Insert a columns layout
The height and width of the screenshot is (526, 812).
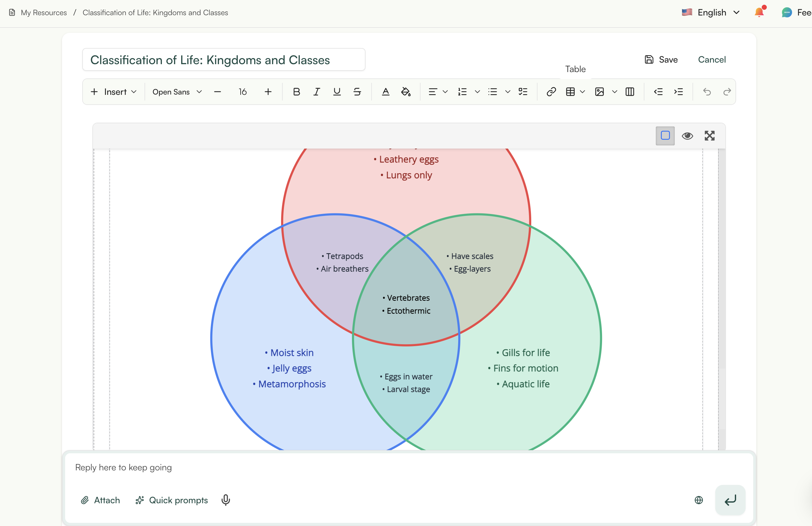[630, 92]
